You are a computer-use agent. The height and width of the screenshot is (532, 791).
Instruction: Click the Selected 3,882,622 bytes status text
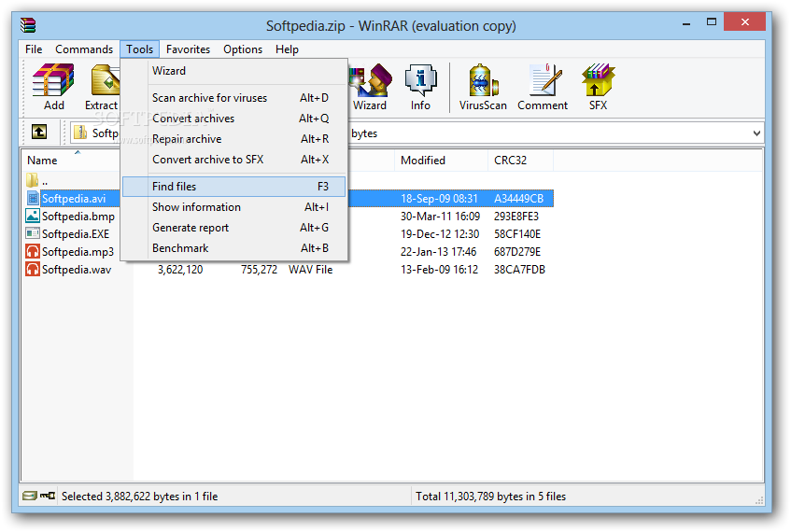[140, 497]
